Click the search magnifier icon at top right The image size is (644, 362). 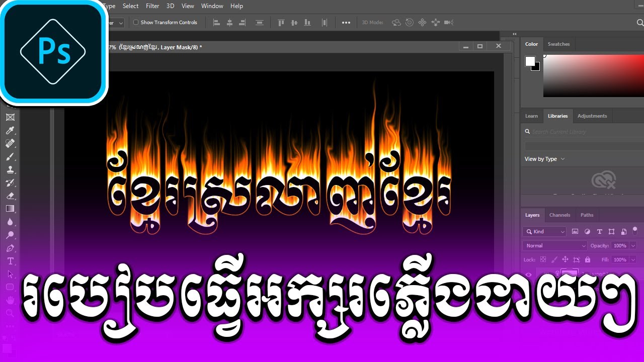[640, 23]
